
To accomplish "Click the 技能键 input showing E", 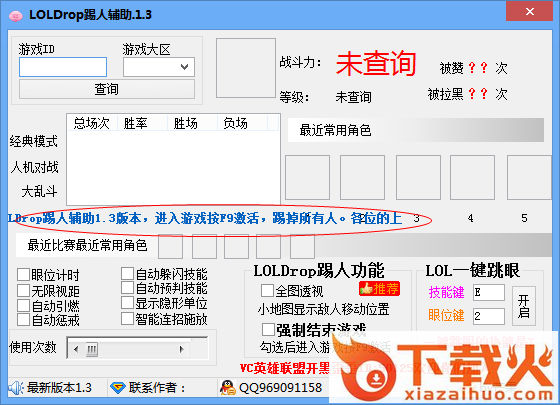I will (x=489, y=292).
